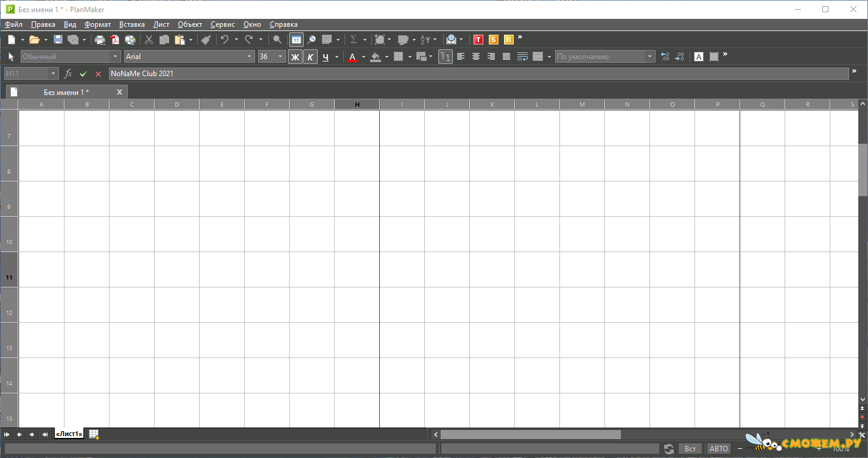Click the formula bar input field

[x=478, y=74]
